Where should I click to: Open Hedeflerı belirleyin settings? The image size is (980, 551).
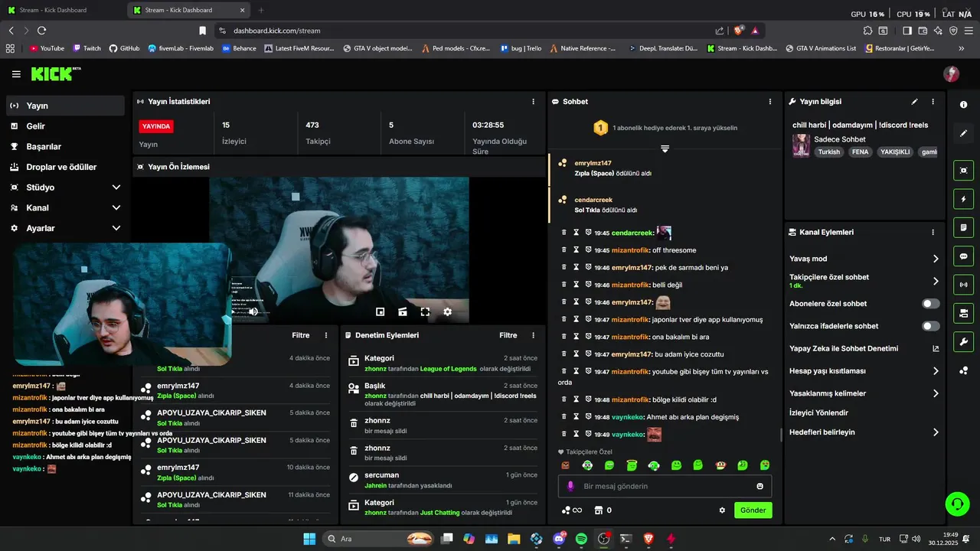click(x=936, y=432)
